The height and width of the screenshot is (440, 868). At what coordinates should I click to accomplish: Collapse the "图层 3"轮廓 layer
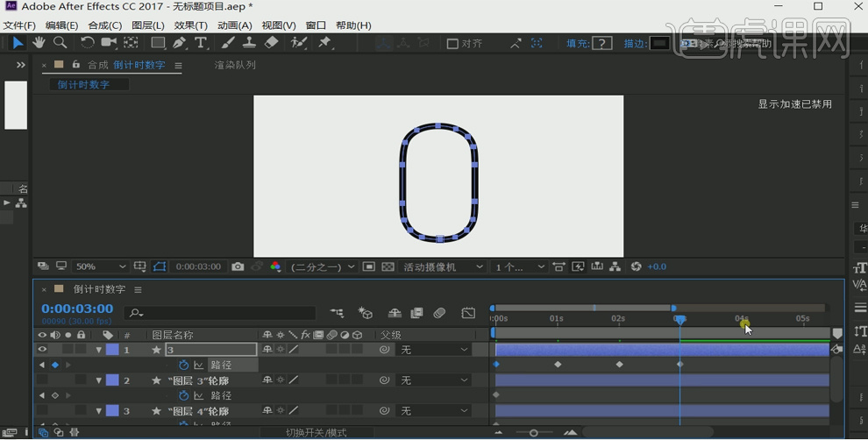click(x=98, y=380)
